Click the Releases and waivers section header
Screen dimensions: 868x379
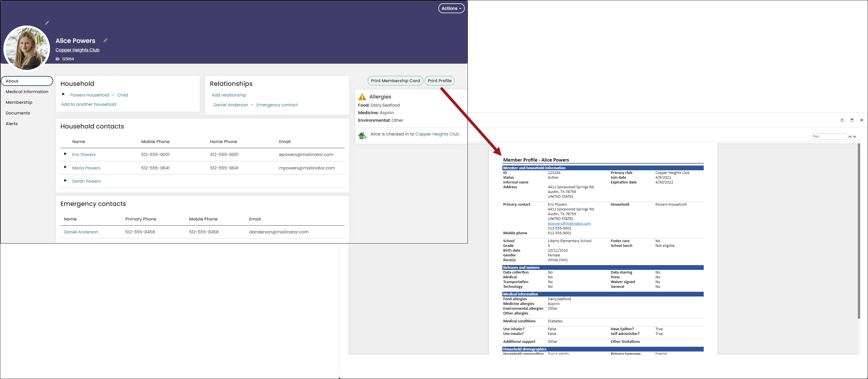click(602, 268)
